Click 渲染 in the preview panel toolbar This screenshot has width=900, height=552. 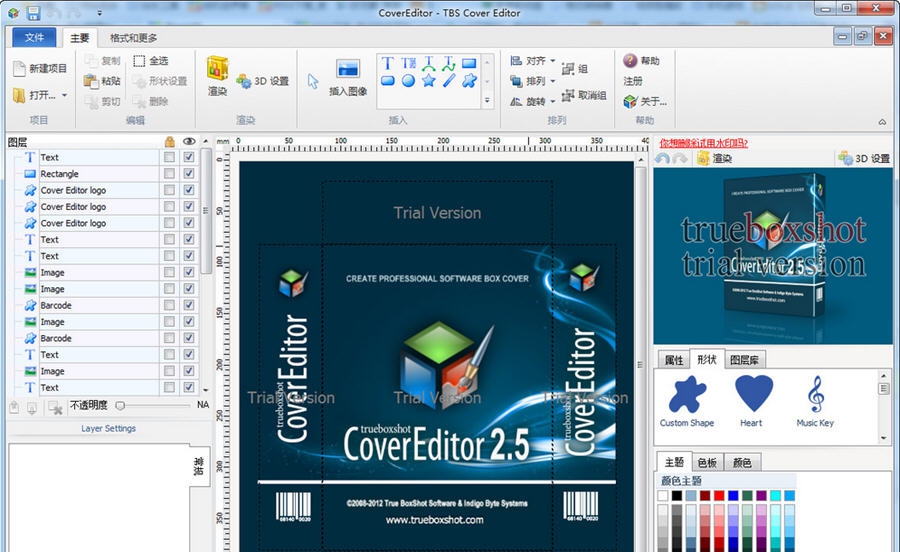point(715,158)
